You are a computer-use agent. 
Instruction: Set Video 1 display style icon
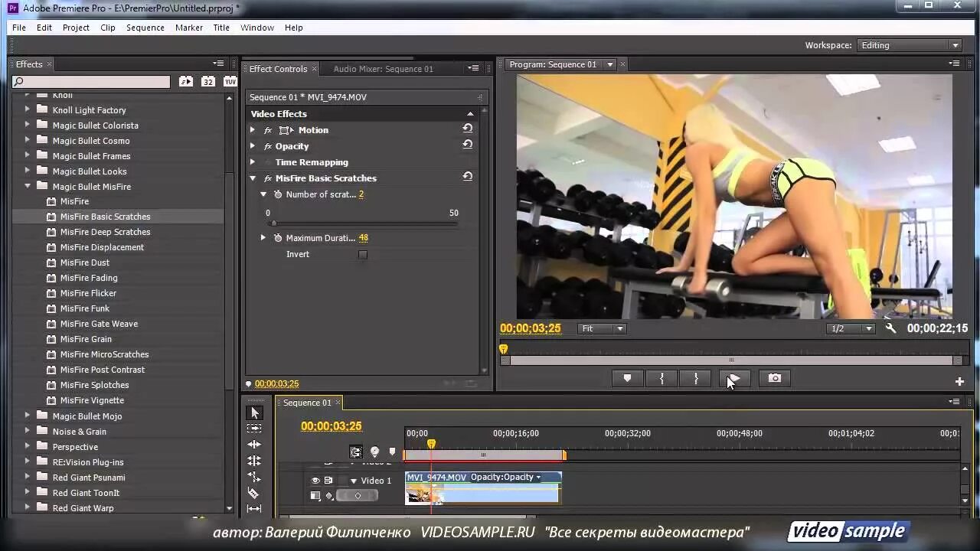[315, 496]
